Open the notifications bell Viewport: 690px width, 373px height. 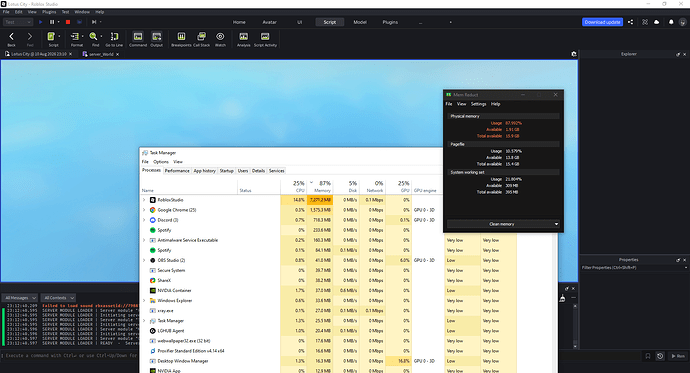671,22
